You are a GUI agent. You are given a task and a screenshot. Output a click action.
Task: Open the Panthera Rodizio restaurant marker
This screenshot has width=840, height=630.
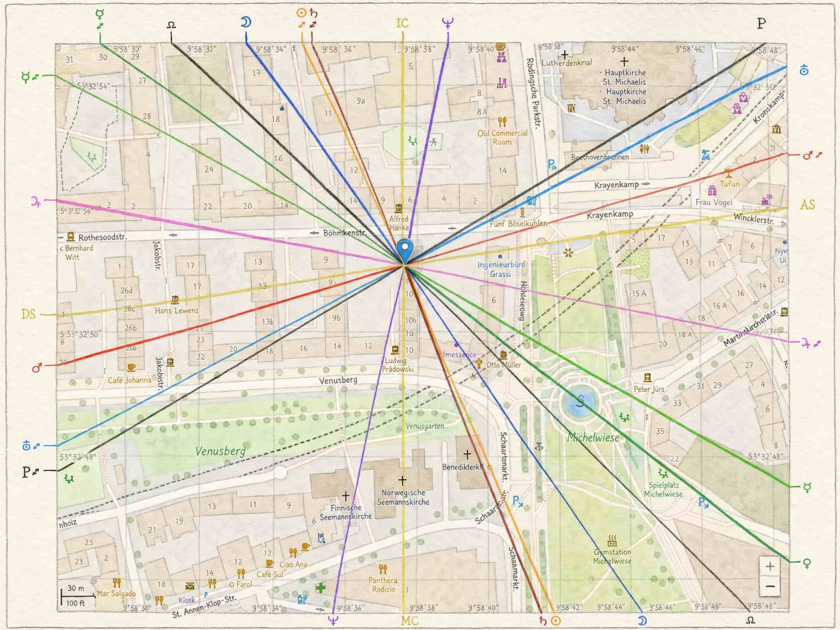[383, 569]
